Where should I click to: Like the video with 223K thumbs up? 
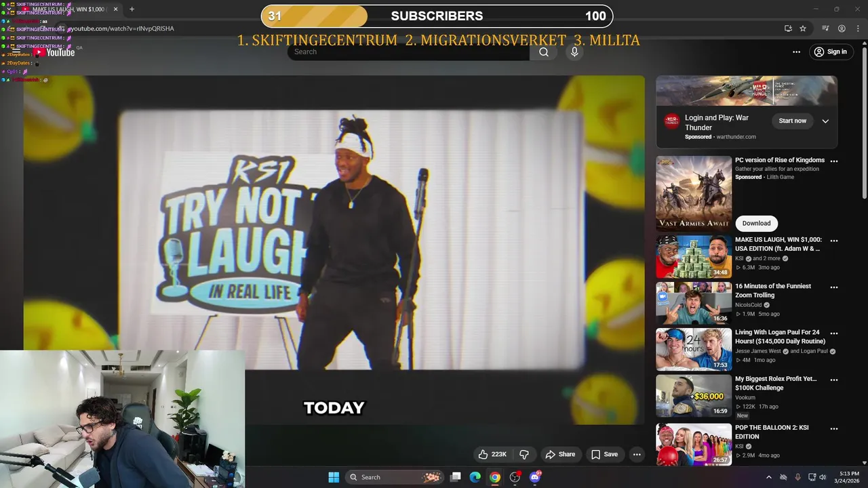[x=492, y=454]
